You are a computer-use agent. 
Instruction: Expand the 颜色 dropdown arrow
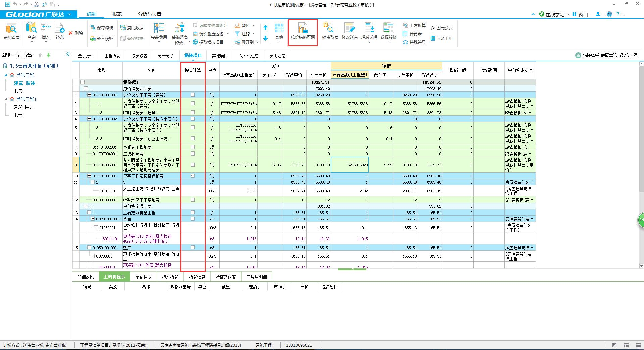coord(253,25)
